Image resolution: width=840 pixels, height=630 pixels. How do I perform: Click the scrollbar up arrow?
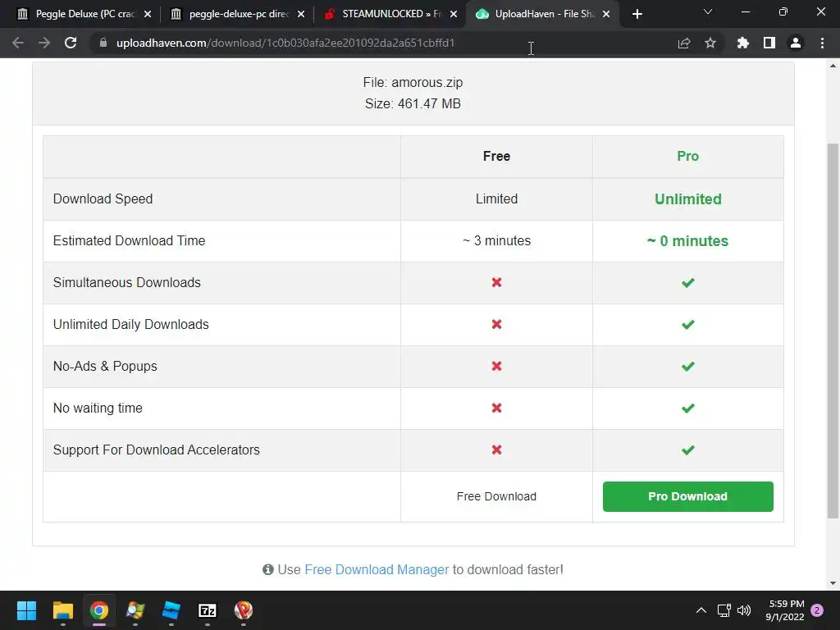click(x=833, y=66)
